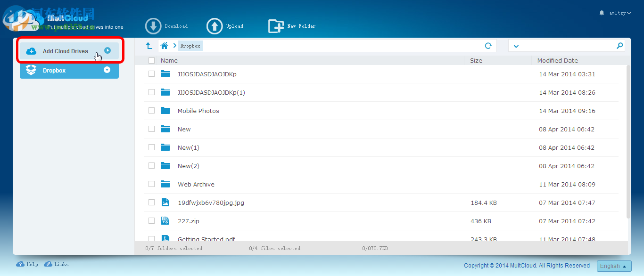
Task: Select the checkbox next to Mobile Photos
Action: [x=151, y=110]
